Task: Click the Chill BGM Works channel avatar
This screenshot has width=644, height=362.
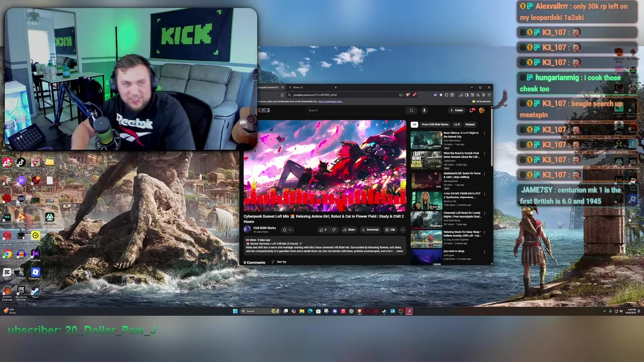Action: (x=248, y=229)
